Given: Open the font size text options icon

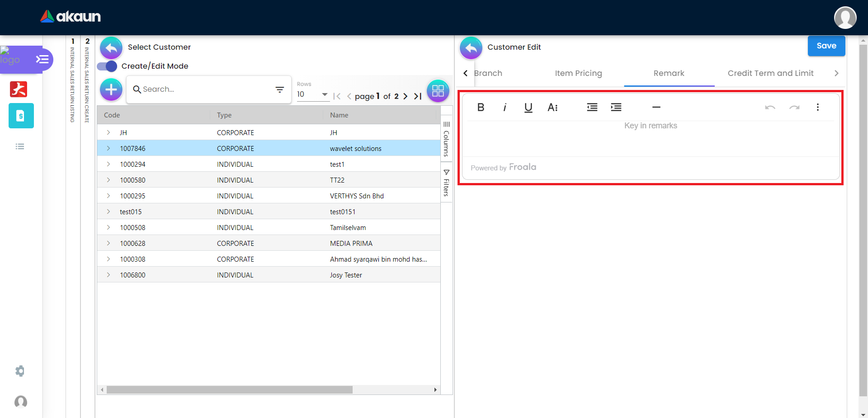Looking at the screenshot, I should point(552,107).
